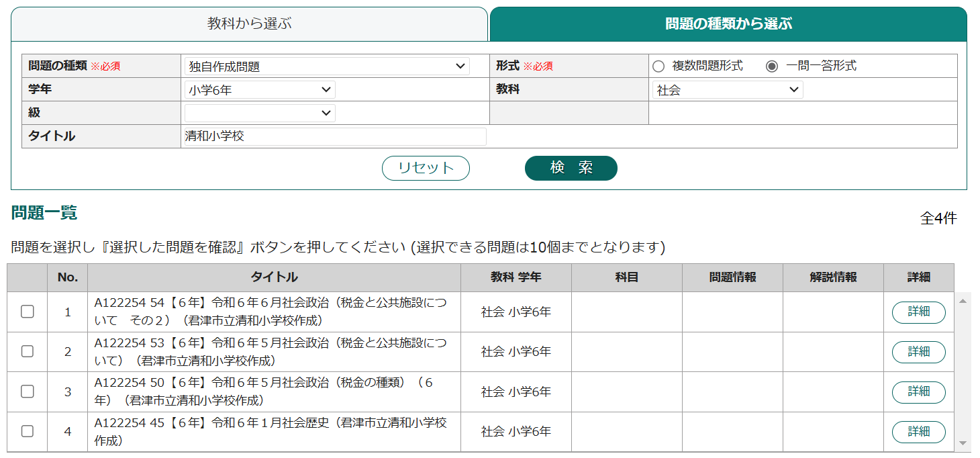This screenshot has width=980, height=458.
Task: Tick the checkbox for row No. 4
Action: [28, 431]
